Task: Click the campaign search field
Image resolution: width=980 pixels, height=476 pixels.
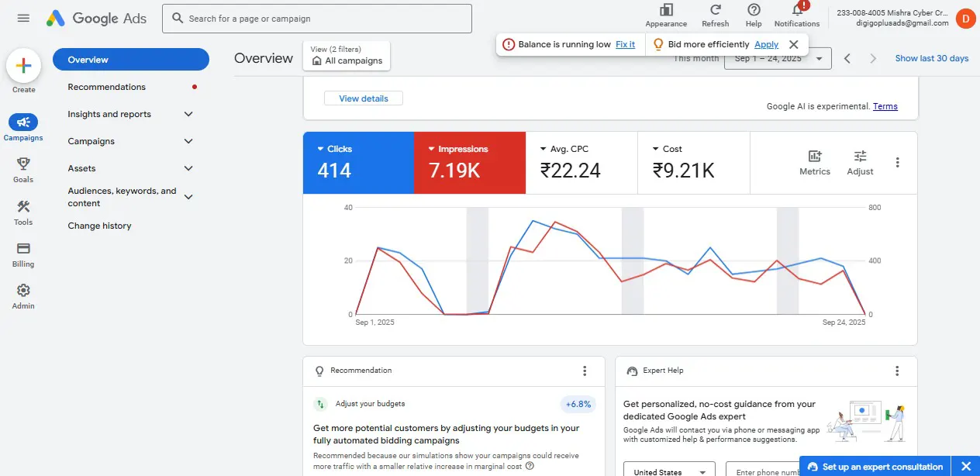Action: point(316,19)
